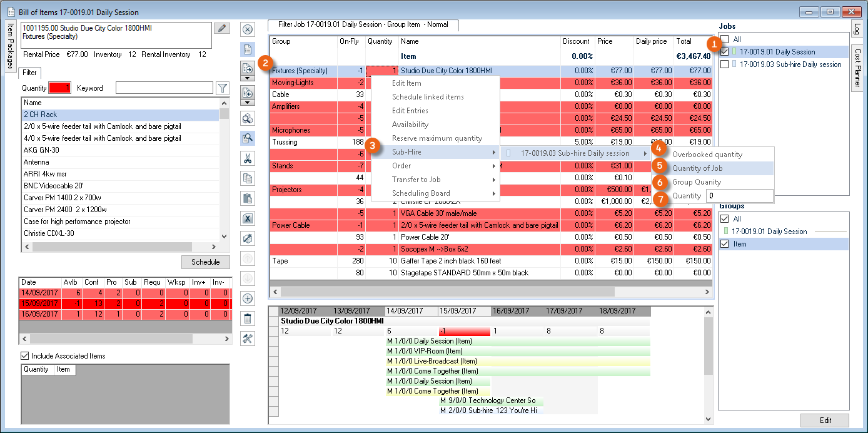The height and width of the screenshot is (433, 868).
Task: Click the circled X cancel icon at toolbar top
Action: click(x=247, y=29)
